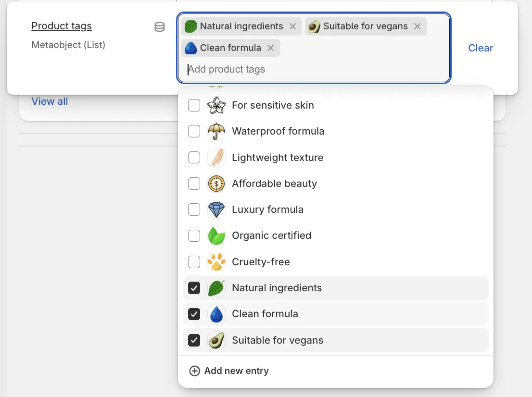Remove the Clean formula tag chip
This screenshot has height=397, width=532.
point(270,48)
